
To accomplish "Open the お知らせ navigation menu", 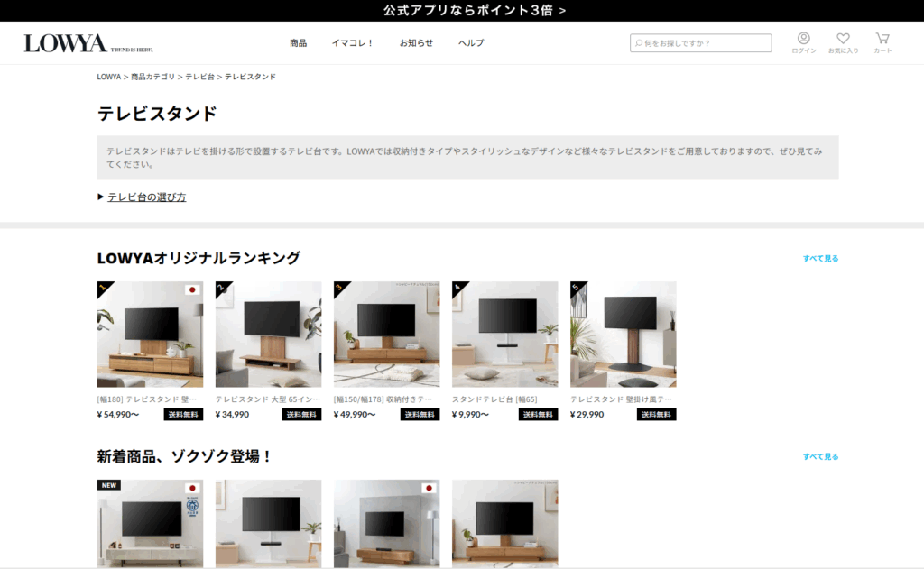I will tap(415, 43).
